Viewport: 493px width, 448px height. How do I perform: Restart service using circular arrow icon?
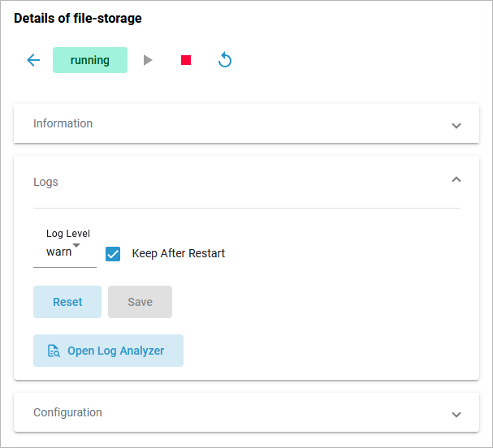(x=225, y=60)
